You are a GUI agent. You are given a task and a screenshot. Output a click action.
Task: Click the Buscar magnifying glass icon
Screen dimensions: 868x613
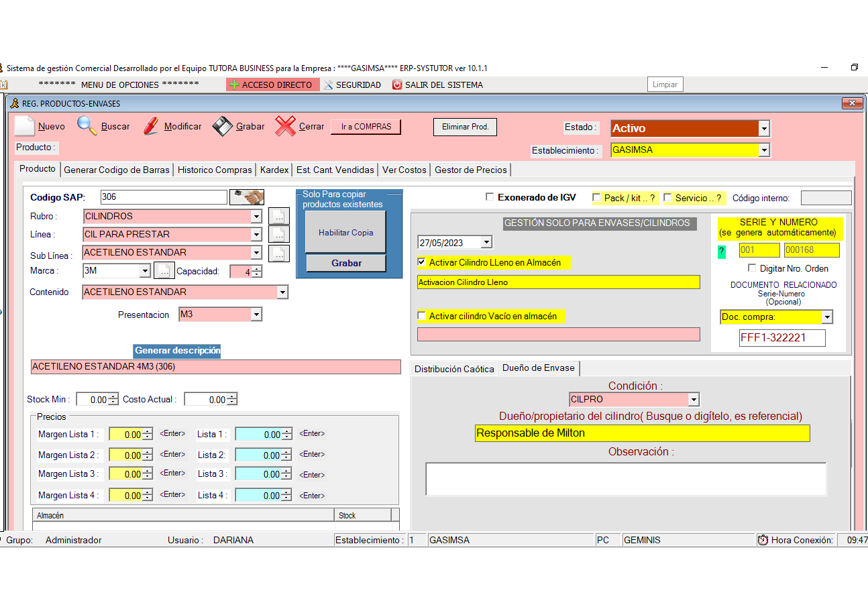coord(87,125)
